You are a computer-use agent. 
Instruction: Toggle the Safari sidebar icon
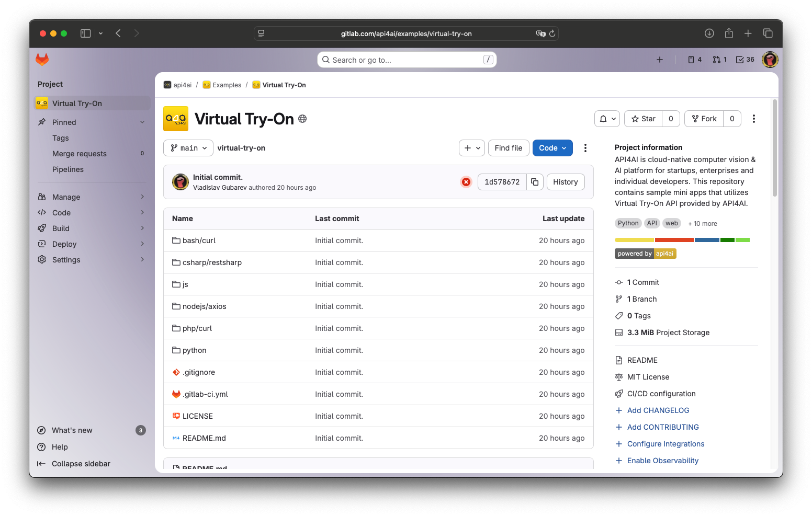[85, 33]
